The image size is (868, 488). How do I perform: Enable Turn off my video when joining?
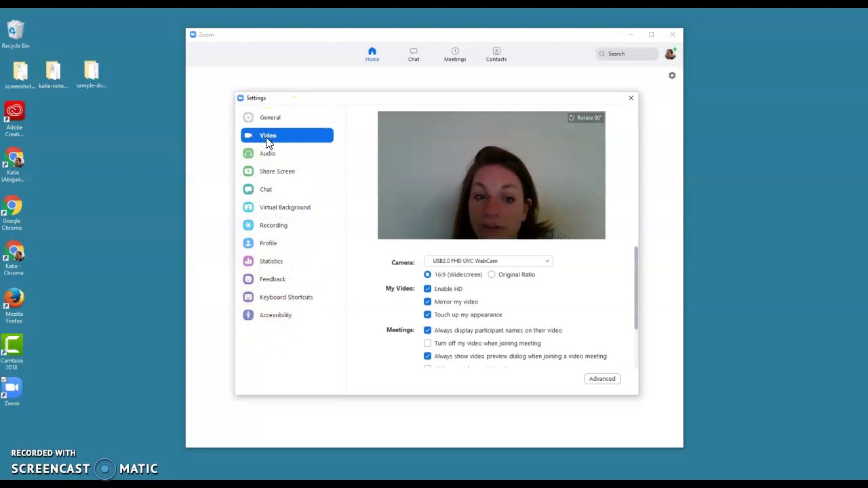pyautogui.click(x=427, y=343)
